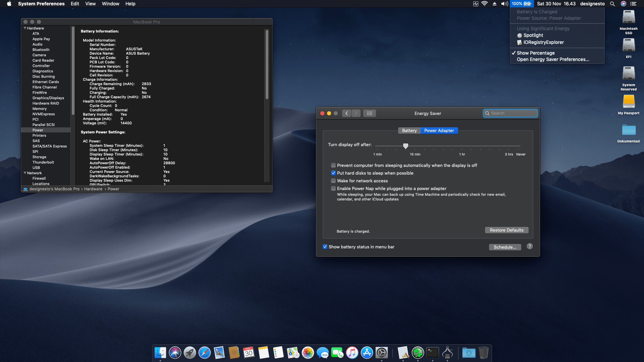
Task: Collapse the Network section in the sidebar
Action: pyautogui.click(x=25, y=173)
